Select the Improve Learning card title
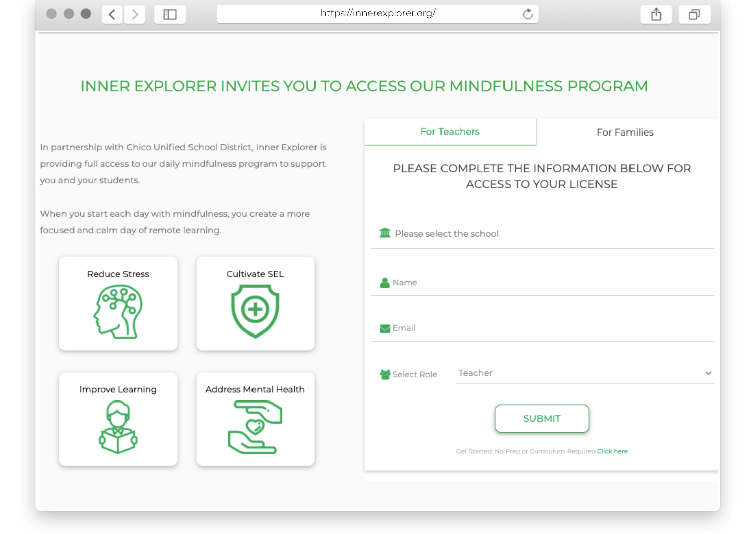The height and width of the screenshot is (534, 756). pyautogui.click(x=118, y=390)
